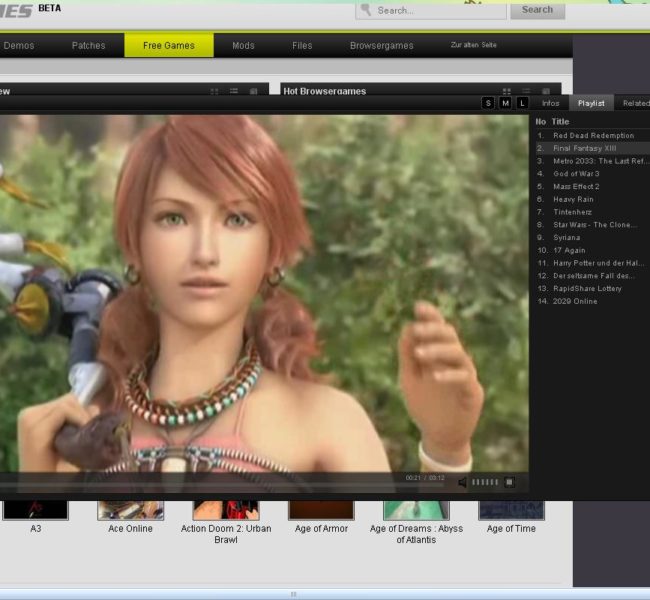Set Hot Browsergames panel to list view

click(x=526, y=91)
